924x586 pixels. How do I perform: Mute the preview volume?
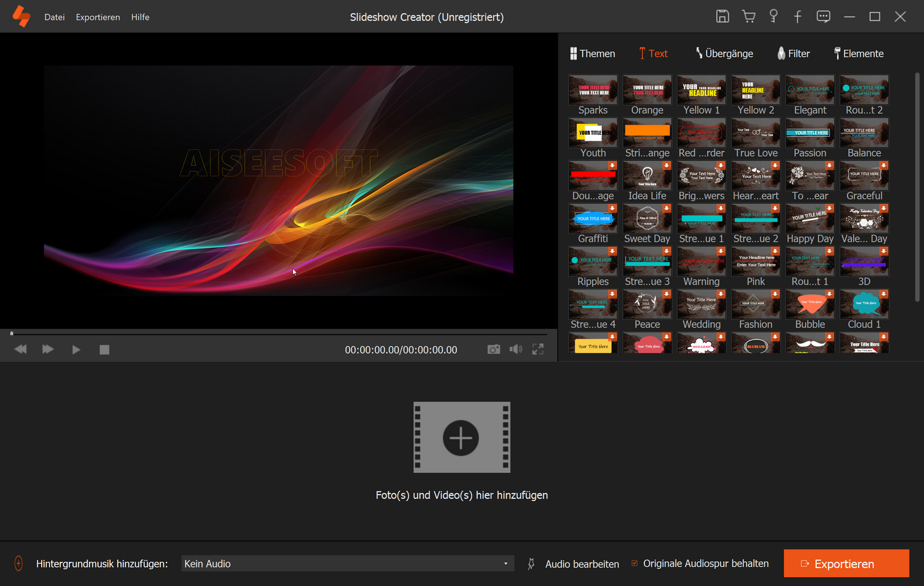(515, 350)
